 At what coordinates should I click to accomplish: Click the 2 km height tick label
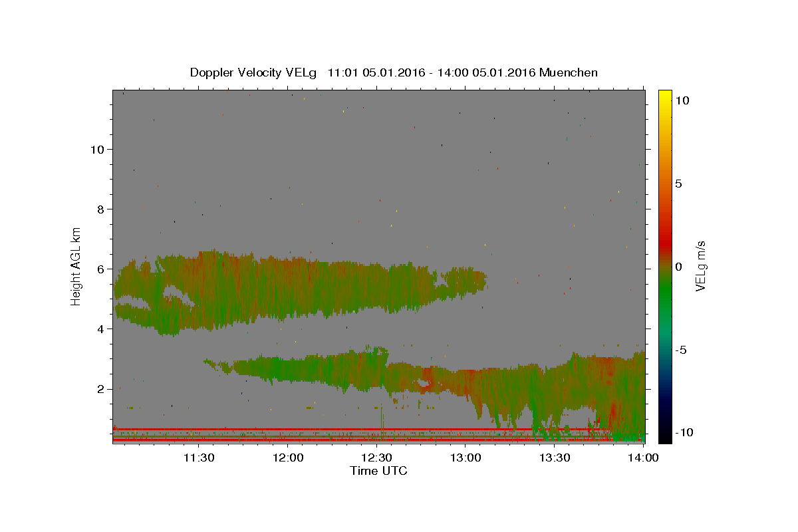[x=101, y=388]
